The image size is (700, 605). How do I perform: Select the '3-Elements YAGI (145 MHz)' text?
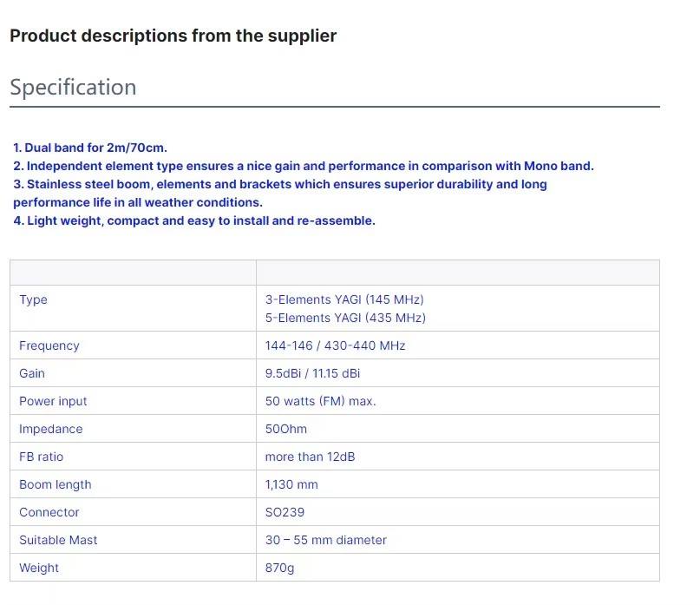click(344, 299)
